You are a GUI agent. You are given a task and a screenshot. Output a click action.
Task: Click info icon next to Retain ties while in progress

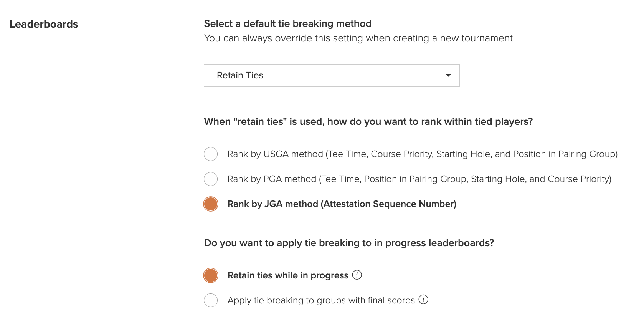click(357, 275)
